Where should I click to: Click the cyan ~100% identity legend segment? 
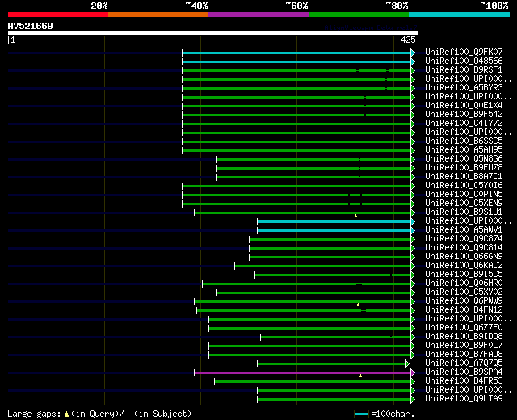[460, 15]
